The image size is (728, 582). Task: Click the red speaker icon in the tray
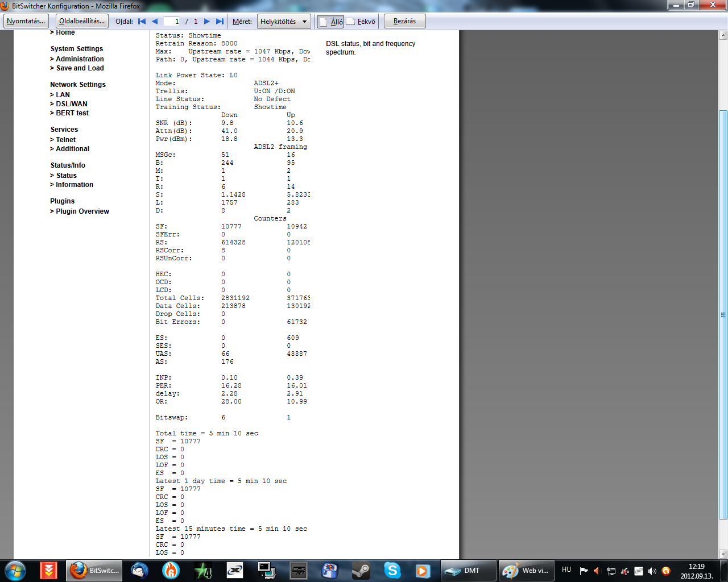tap(597, 571)
